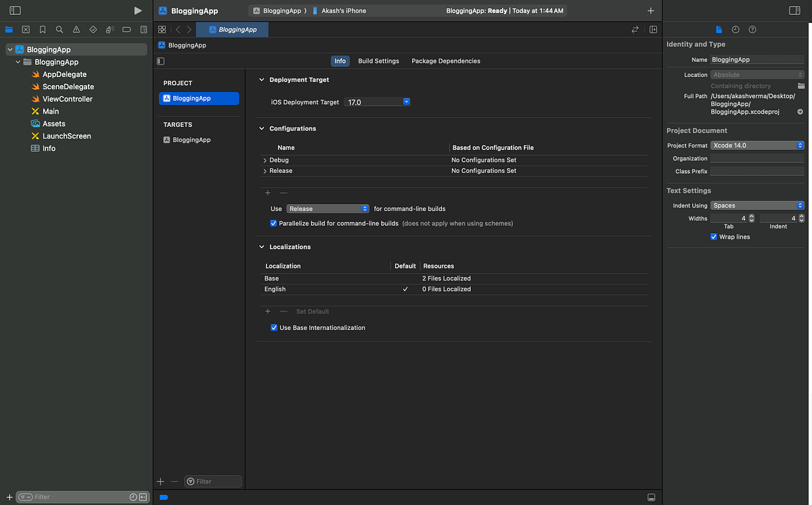Add a new configuration with the plus button
The height and width of the screenshot is (505, 812).
267,193
